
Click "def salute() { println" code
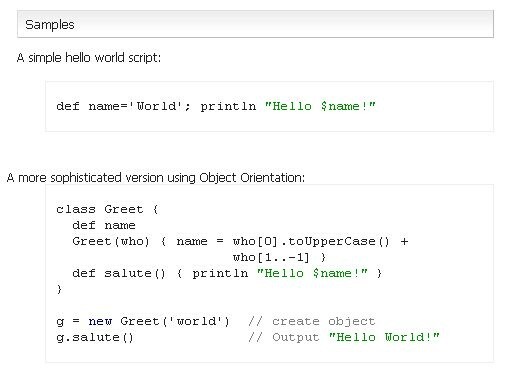pyautogui.click(x=160, y=273)
